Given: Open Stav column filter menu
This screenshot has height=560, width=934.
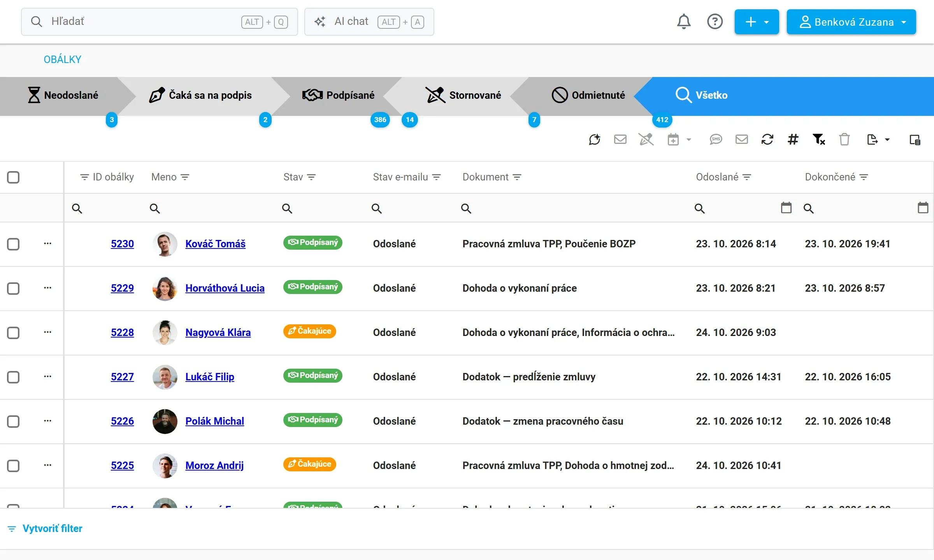Looking at the screenshot, I should 311,177.
